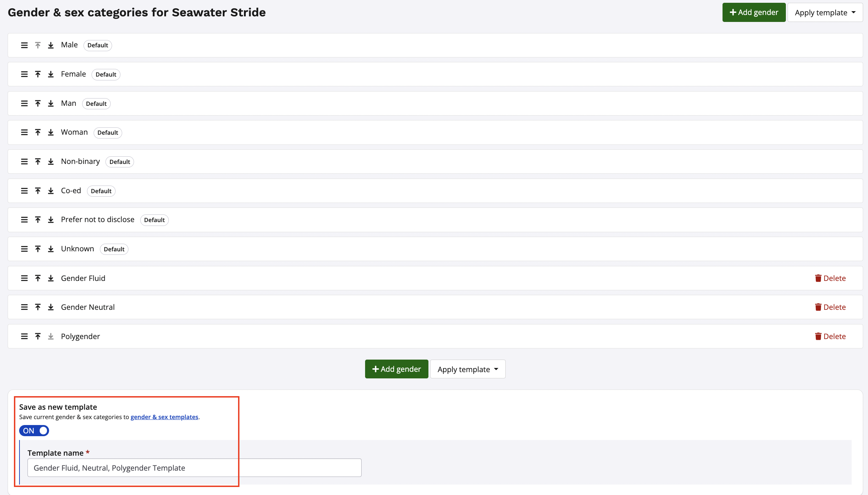Click the Template name input field
868x495 pixels.
[x=194, y=468]
